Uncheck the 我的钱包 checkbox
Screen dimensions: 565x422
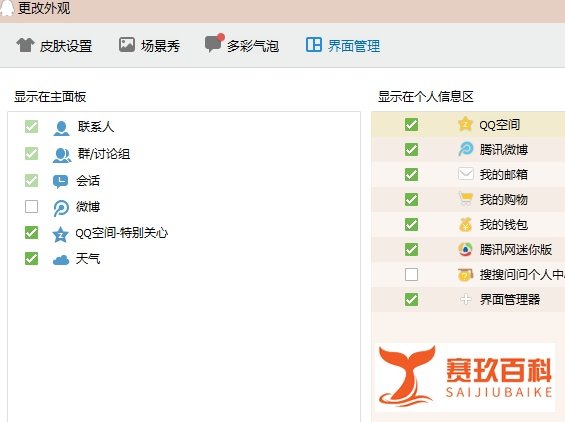pos(411,224)
